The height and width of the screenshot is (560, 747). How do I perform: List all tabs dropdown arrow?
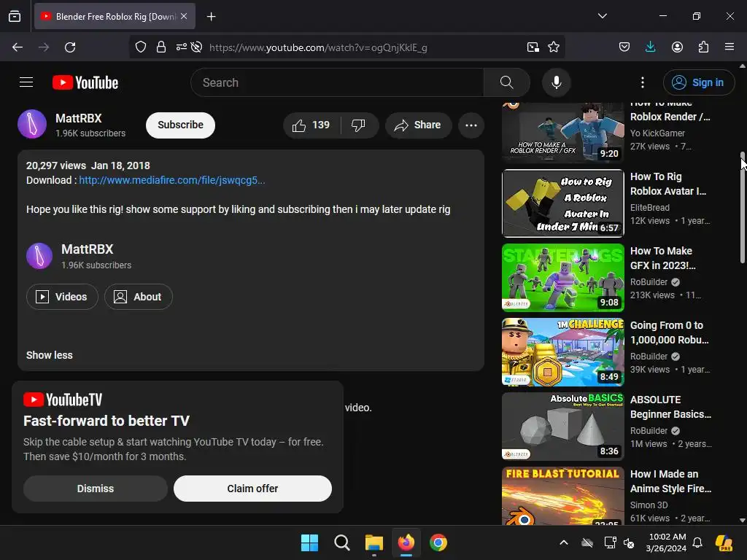[602, 16]
